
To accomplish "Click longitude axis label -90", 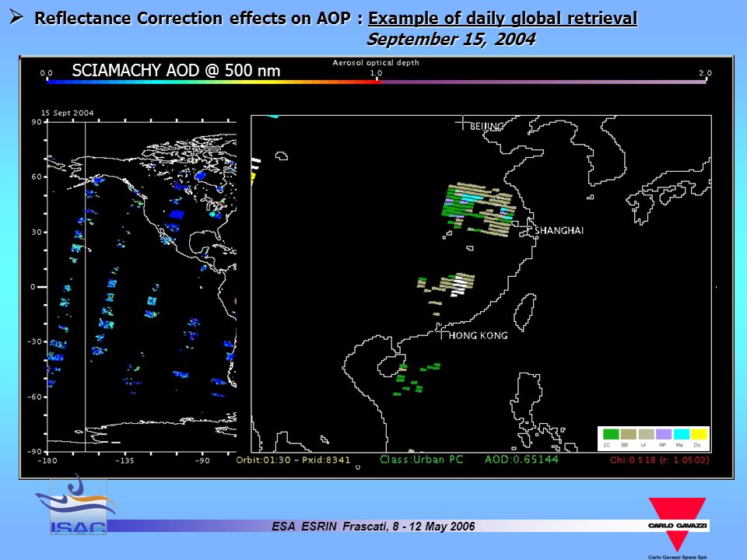I will point(202,460).
